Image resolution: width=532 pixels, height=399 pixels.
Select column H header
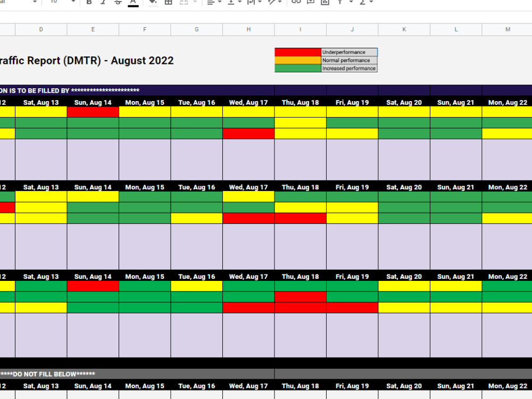[248, 29]
